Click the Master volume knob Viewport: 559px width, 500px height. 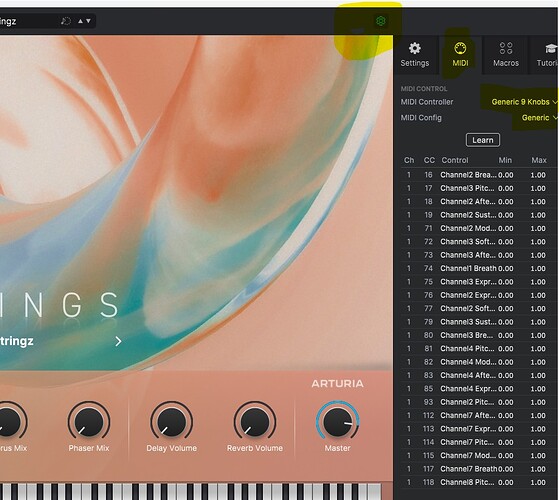pyautogui.click(x=338, y=421)
